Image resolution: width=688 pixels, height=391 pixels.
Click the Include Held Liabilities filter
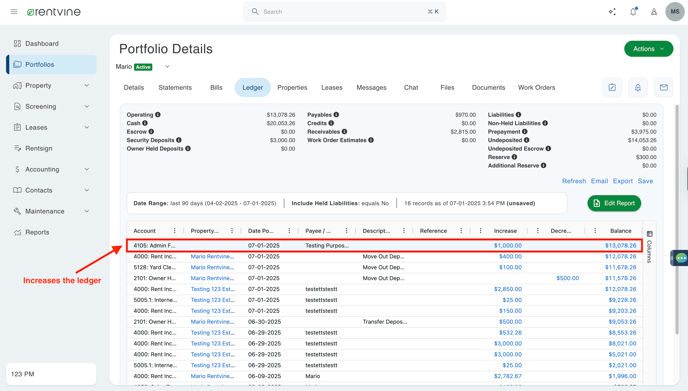click(340, 203)
